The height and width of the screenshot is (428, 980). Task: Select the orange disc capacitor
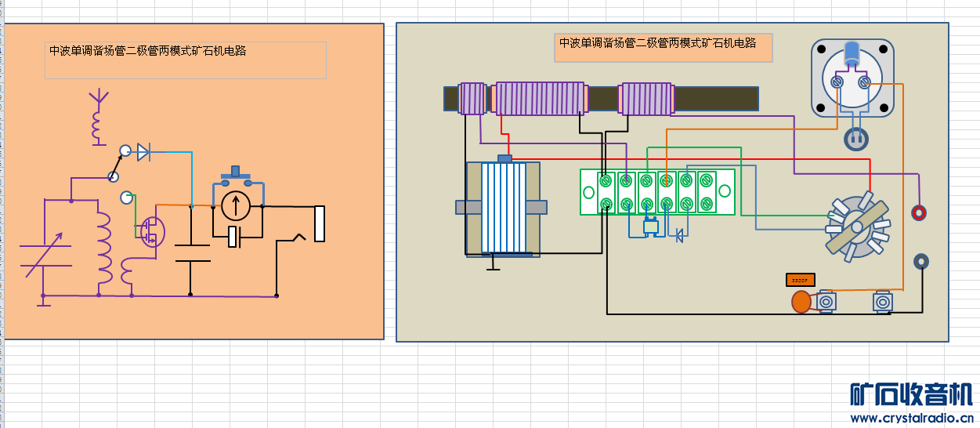[x=801, y=302]
